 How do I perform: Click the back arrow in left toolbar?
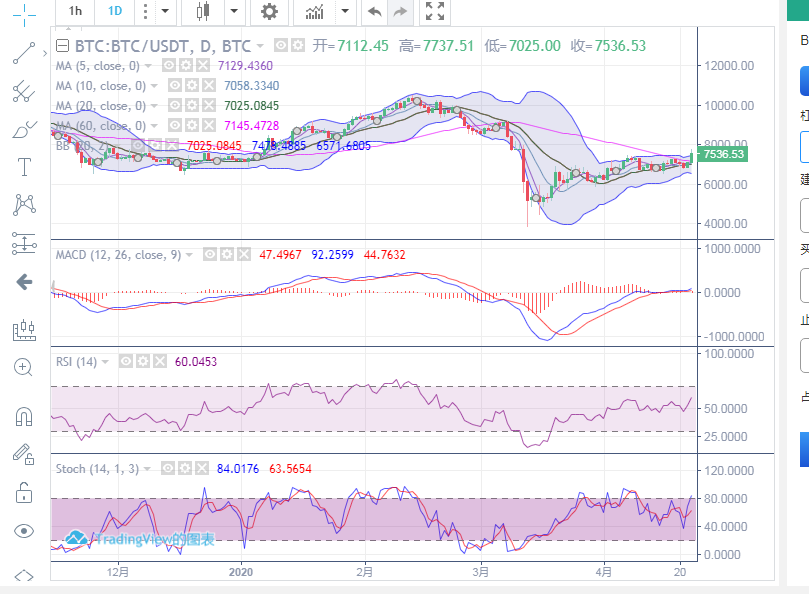pyautogui.click(x=24, y=282)
